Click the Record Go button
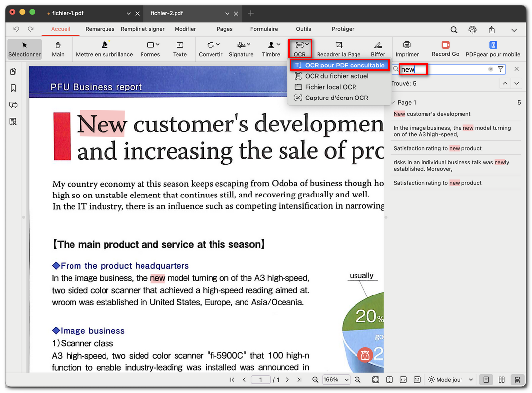 click(445, 48)
